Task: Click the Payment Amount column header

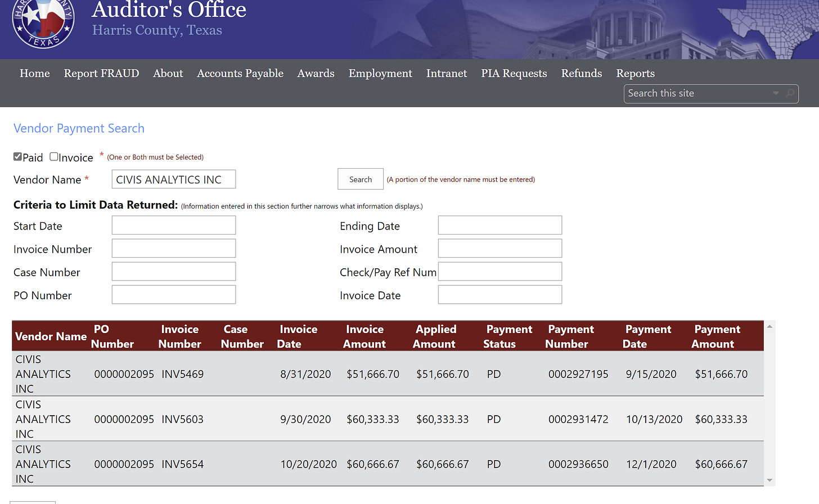Action: pos(715,336)
